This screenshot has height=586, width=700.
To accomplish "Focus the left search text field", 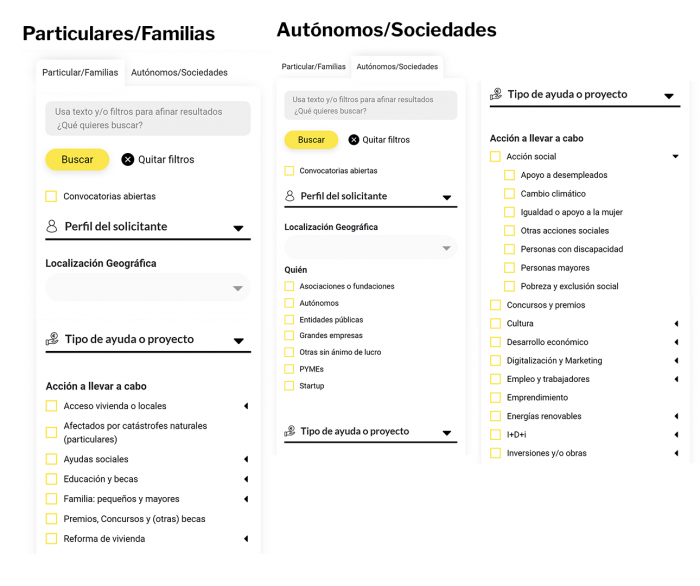I will click(148, 118).
